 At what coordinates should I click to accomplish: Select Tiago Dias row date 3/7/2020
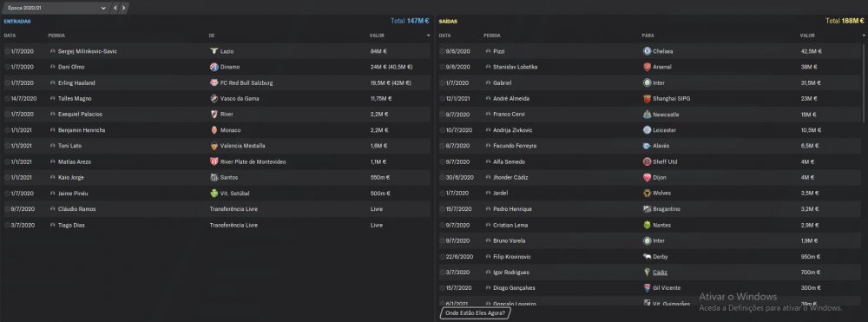click(23, 225)
